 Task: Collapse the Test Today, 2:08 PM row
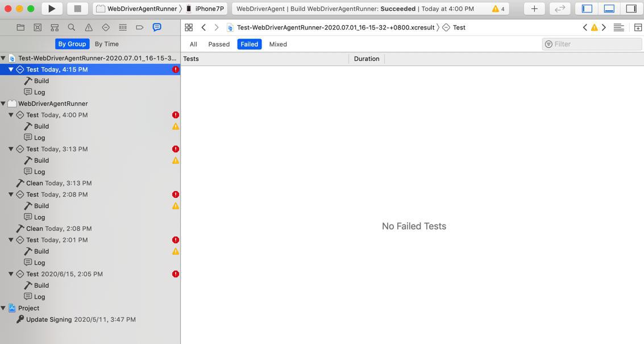click(x=11, y=194)
